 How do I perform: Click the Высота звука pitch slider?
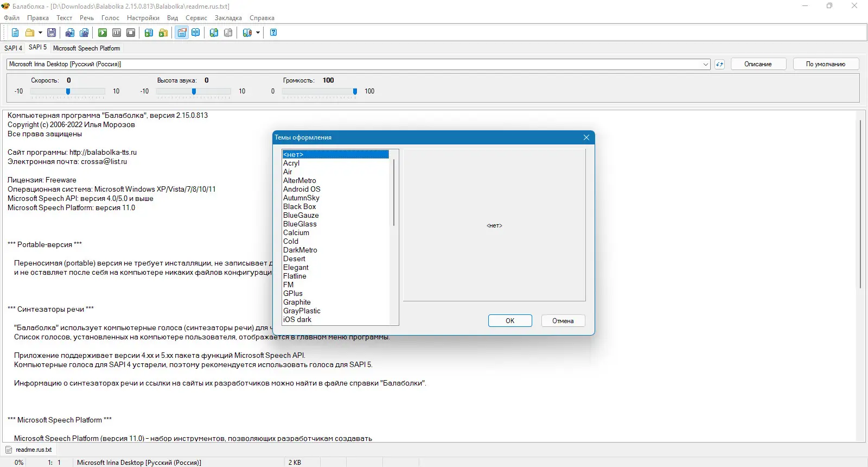pos(194,92)
